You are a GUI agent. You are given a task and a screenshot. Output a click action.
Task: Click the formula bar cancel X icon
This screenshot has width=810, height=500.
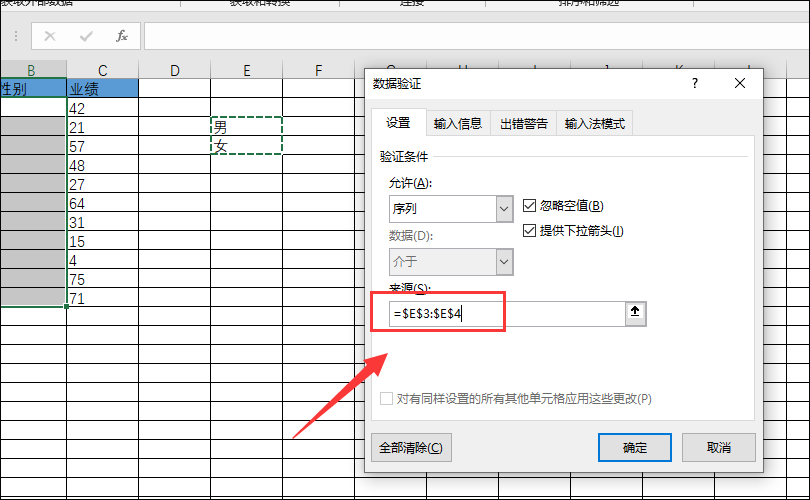[50, 36]
